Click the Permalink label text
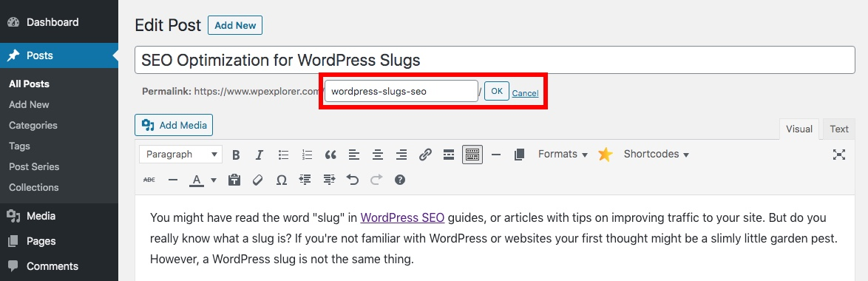This screenshot has width=868, height=281. click(x=166, y=91)
